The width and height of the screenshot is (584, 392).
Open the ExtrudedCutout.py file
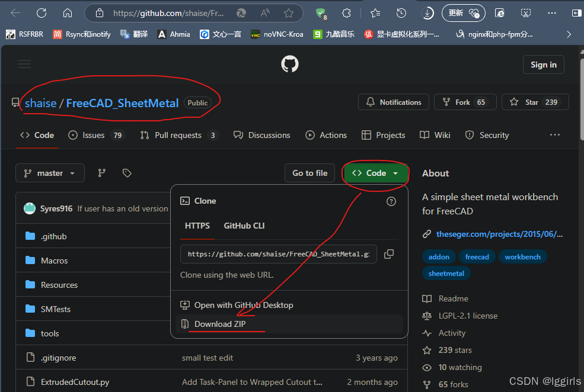tap(75, 382)
